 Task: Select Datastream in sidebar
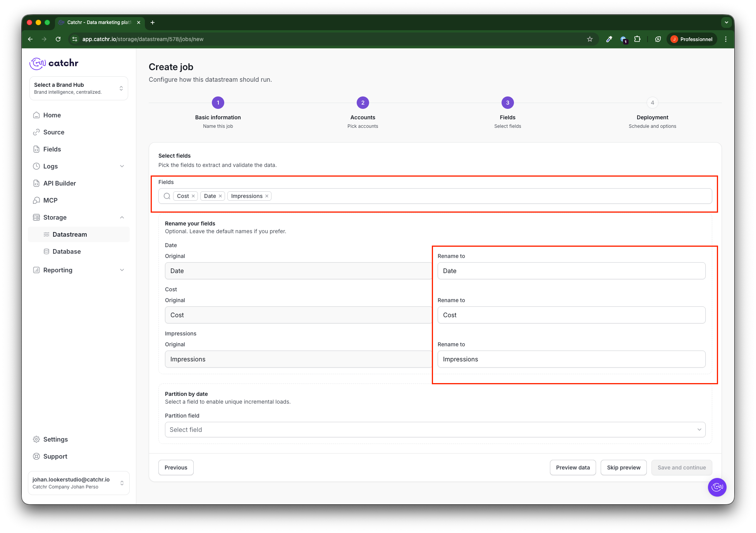(70, 234)
